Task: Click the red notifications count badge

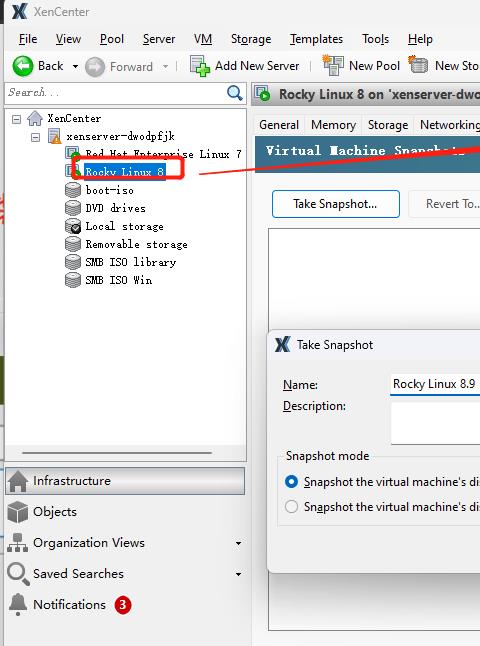Action: [x=123, y=605]
